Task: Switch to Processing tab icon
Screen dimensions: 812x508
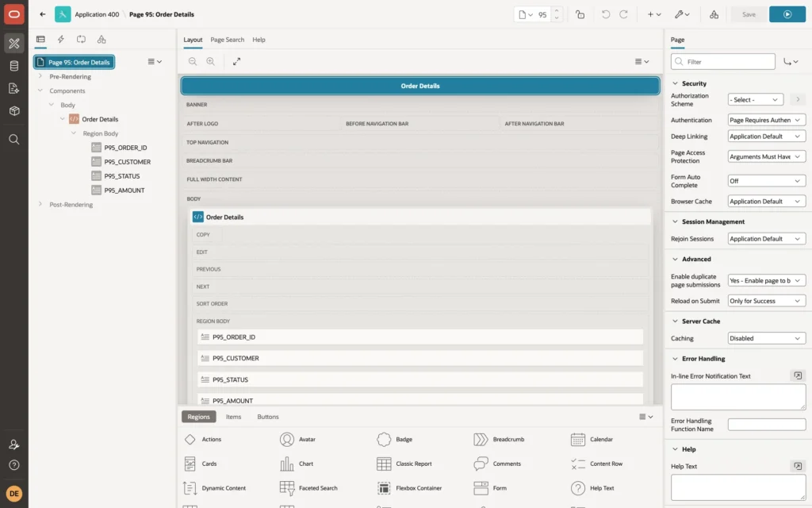Action: (82, 40)
